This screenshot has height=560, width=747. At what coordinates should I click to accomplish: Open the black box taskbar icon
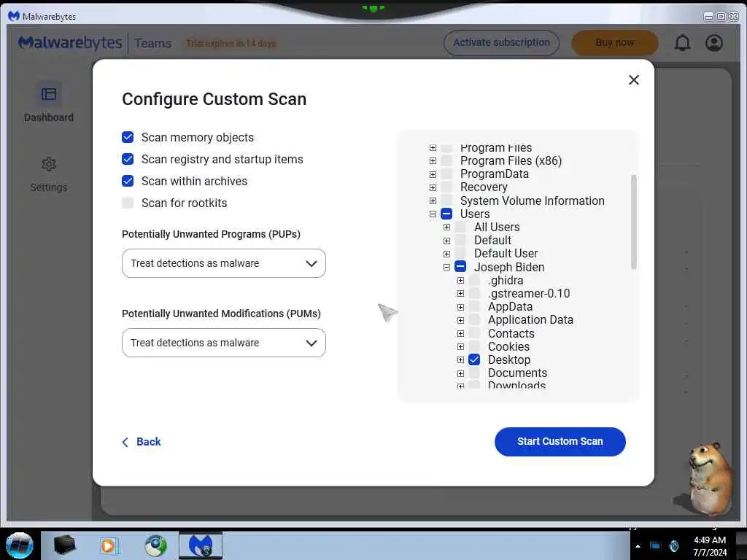(64, 545)
